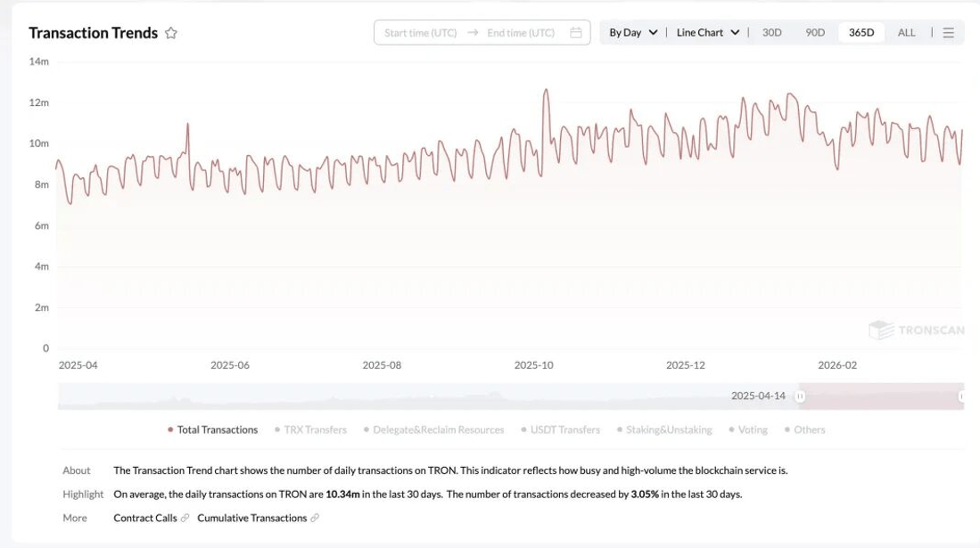Screen dimensions: 980x548
Task: Open the Contract Calls link
Action: (x=145, y=518)
